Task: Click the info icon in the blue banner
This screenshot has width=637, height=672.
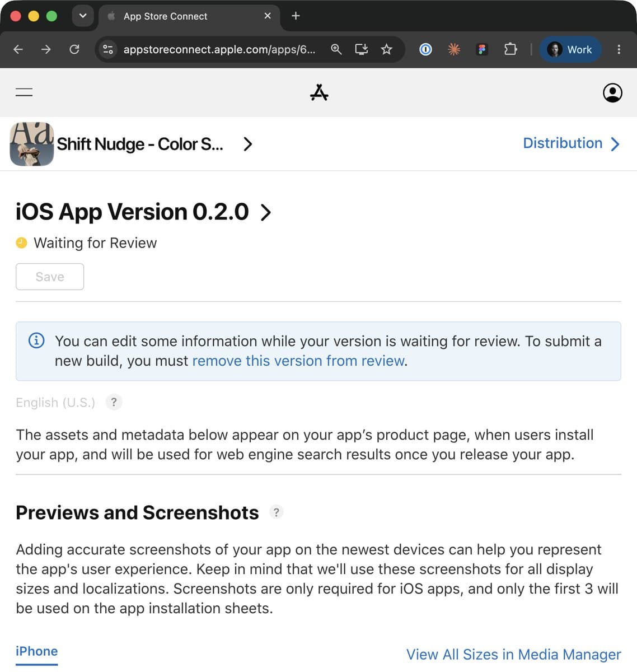Action: pos(36,340)
